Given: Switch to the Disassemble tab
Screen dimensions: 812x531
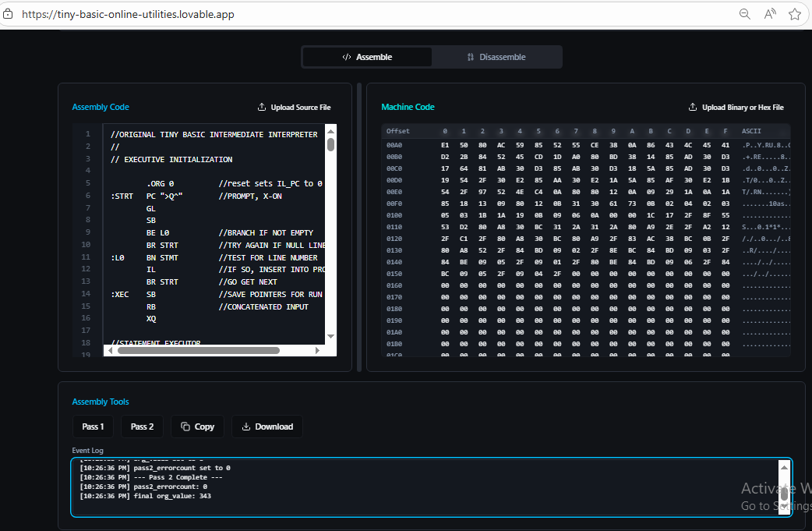Looking at the screenshot, I should tap(496, 57).
